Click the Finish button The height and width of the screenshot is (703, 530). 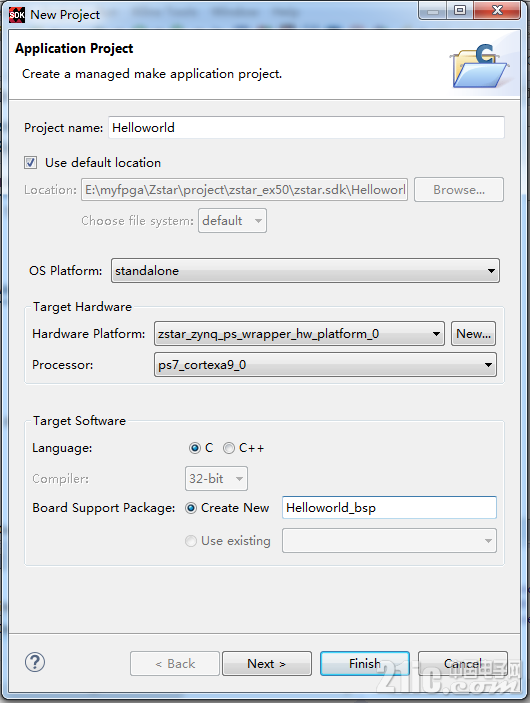(x=365, y=664)
